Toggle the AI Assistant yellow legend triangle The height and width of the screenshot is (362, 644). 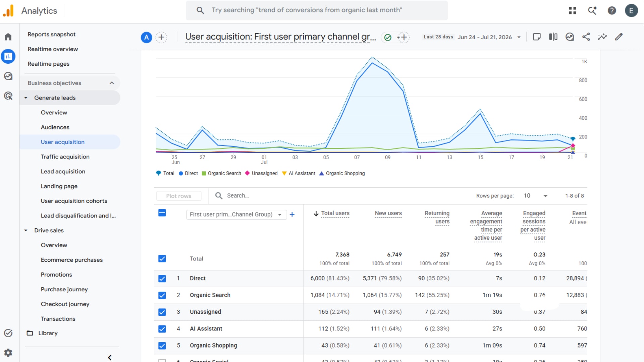pos(284,173)
